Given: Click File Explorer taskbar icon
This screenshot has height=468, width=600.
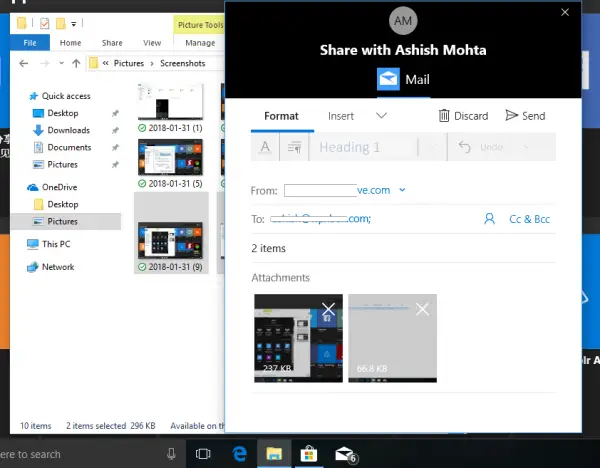Looking at the screenshot, I should 274,454.
